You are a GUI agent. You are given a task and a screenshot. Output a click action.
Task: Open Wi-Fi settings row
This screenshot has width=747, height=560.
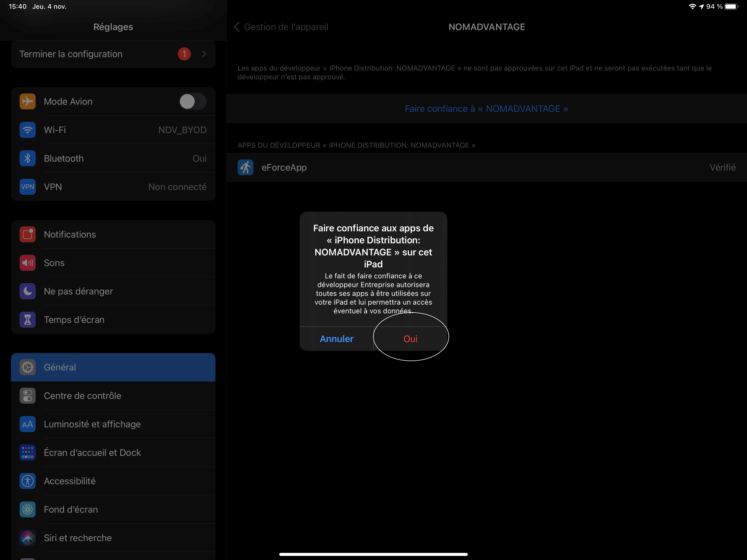(x=113, y=130)
